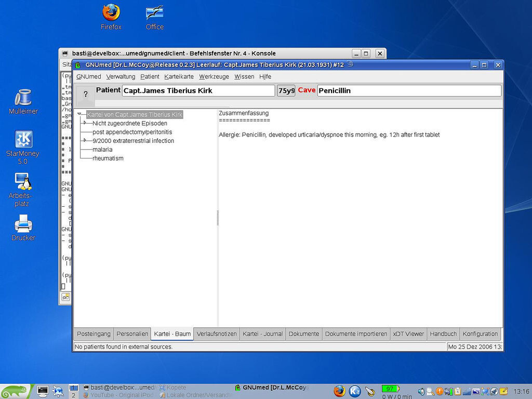Click the Konsole new session icon
This screenshot has width=532, height=399.
65,297
